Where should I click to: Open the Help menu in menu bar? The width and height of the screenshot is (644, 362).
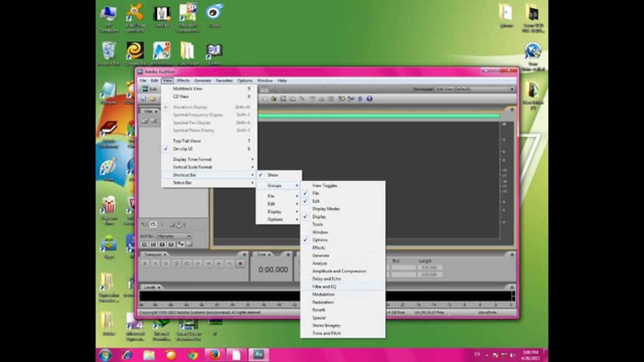point(282,80)
